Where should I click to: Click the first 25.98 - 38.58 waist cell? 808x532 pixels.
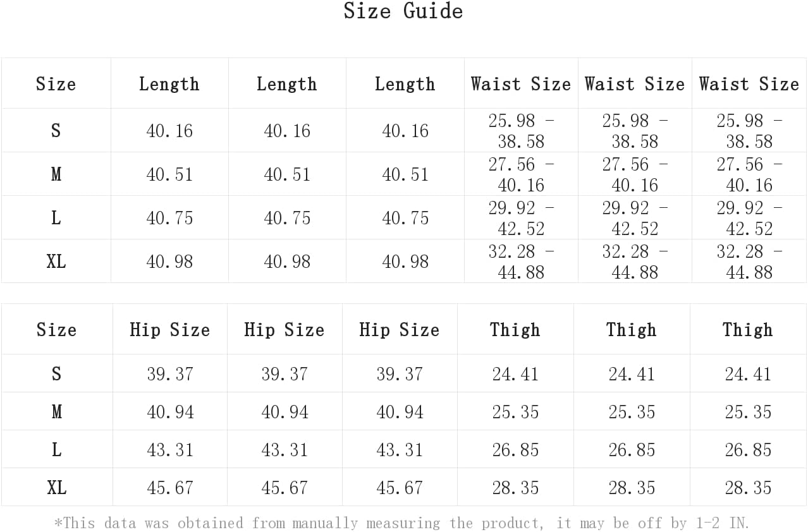point(521,131)
